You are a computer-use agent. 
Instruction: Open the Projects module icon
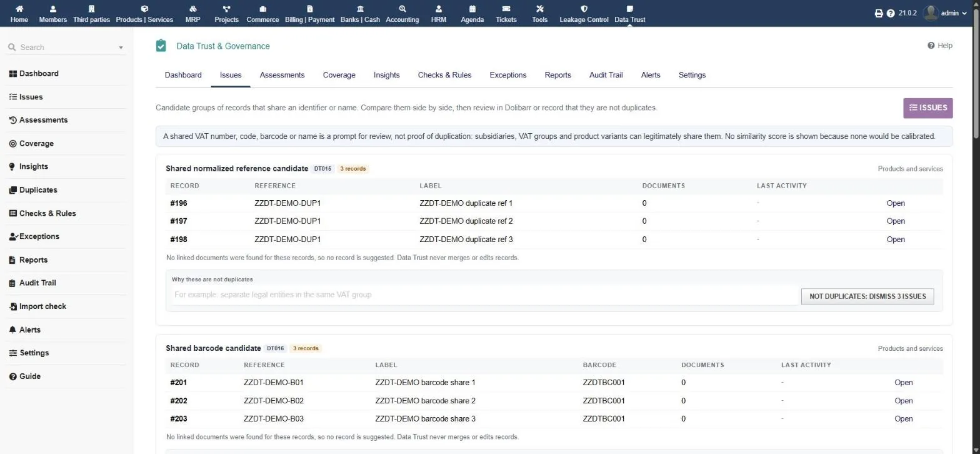point(226,9)
